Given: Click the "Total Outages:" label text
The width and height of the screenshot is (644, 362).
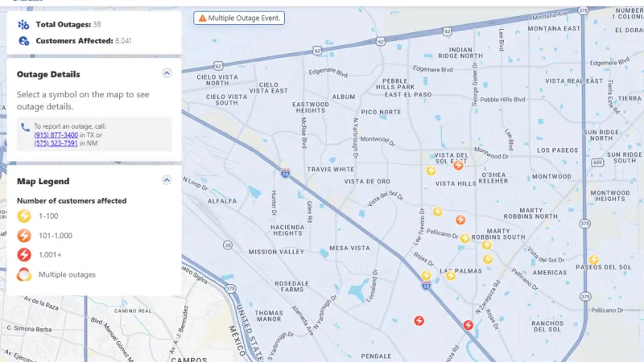Looking at the screenshot, I should (64, 25).
